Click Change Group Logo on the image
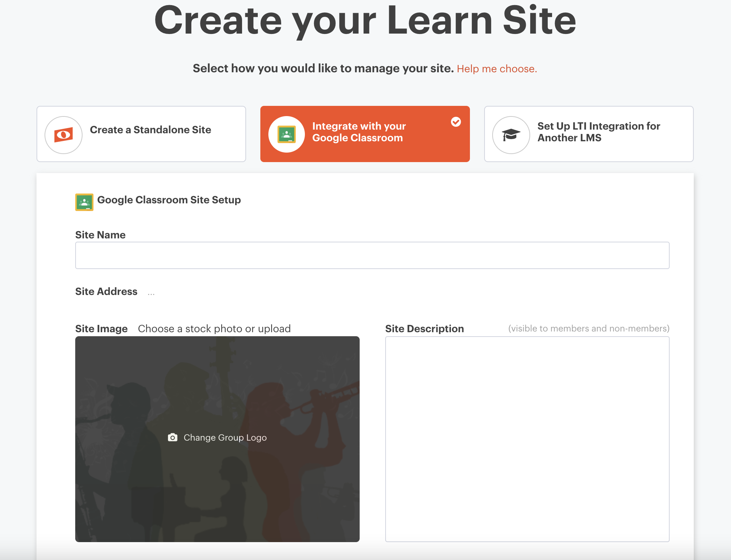 point(218,437)
